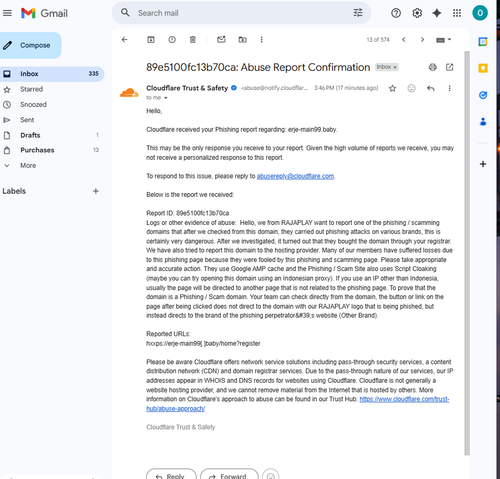The image size is (500, 479).
Task: Star this Cloudflare email
Action: coord(392,88)
